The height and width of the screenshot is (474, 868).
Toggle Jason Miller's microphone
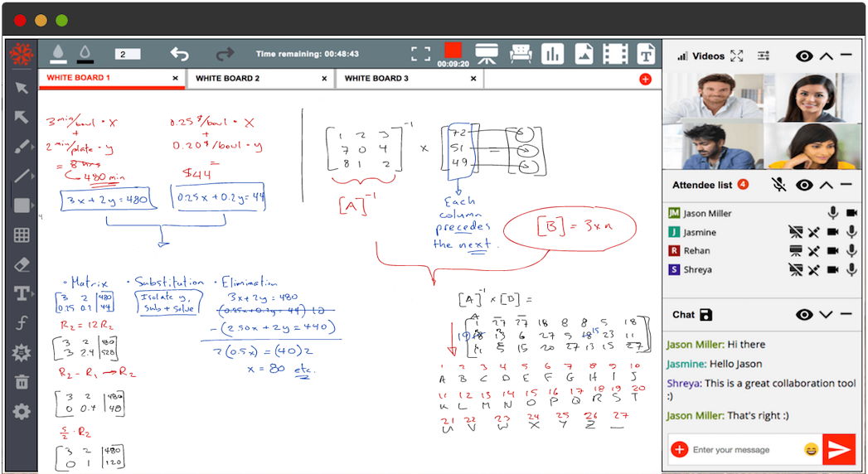tap(850, 214)
